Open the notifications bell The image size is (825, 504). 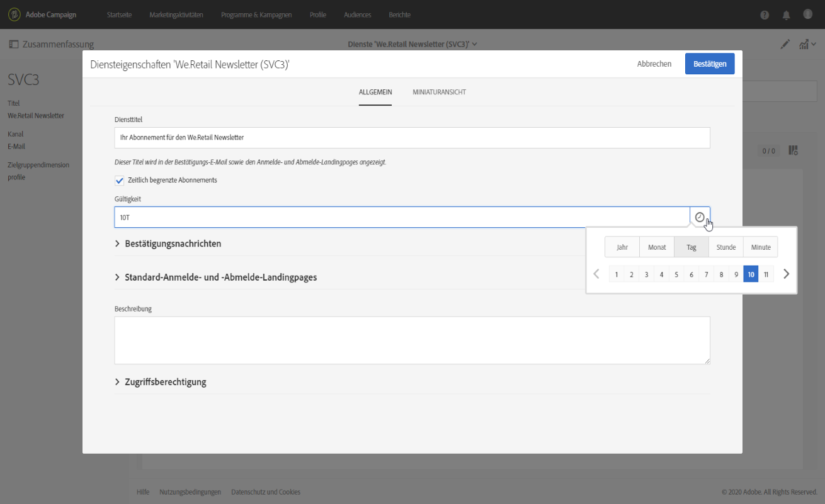786,15
